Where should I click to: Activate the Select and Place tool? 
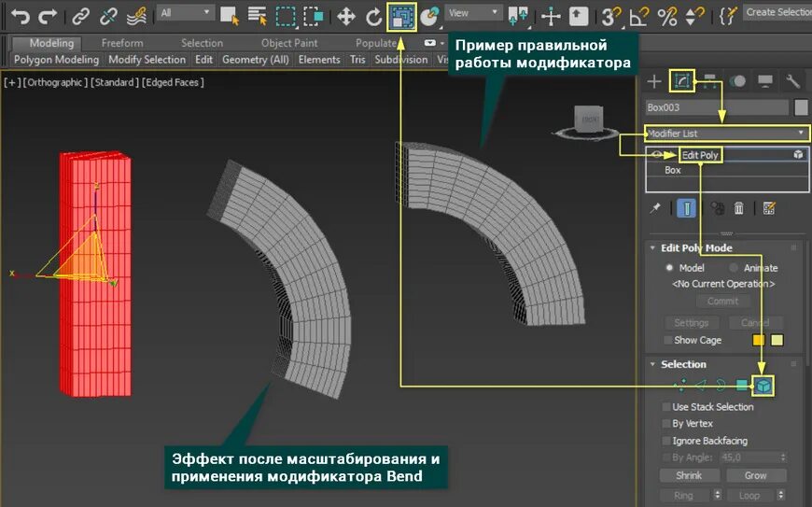pyautogui.click(x=429, y=17)
